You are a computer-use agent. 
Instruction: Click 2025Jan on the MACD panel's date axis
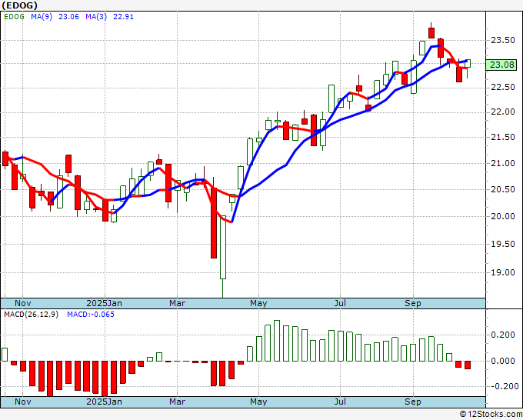[x=104, y=402]
